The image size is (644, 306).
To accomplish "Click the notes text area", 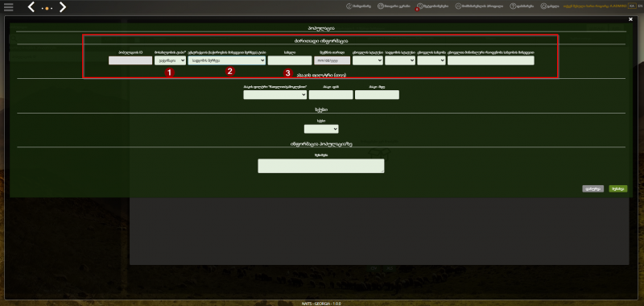I will click(x=320, y=166).
